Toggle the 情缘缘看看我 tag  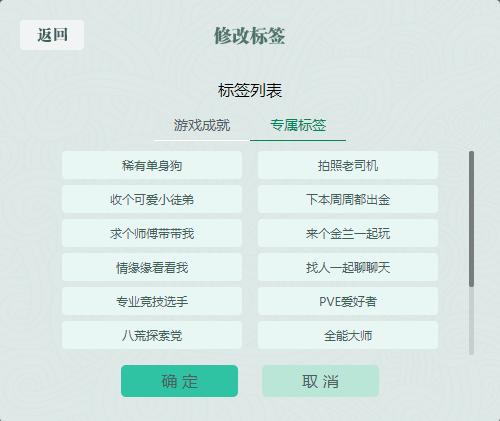152,267
